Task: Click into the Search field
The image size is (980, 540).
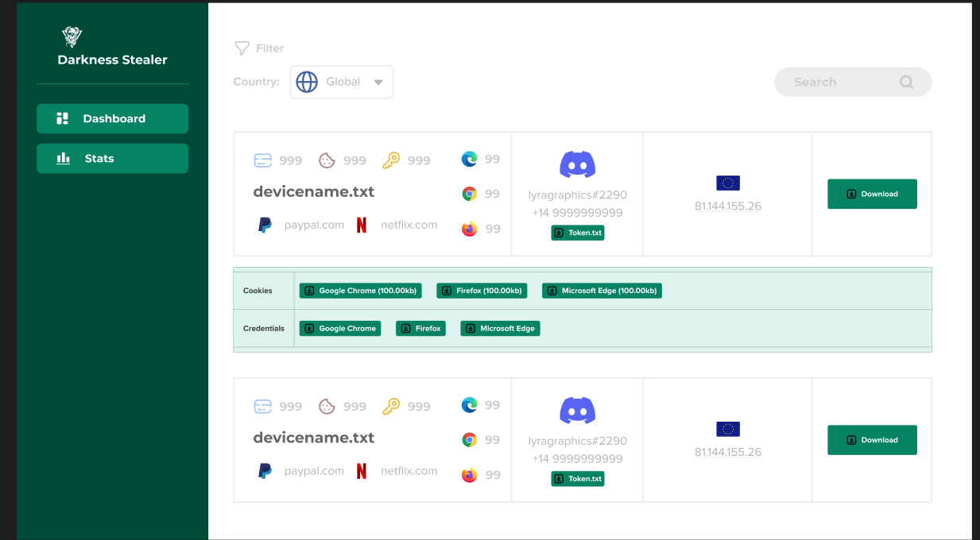Action: coord(853,82)
